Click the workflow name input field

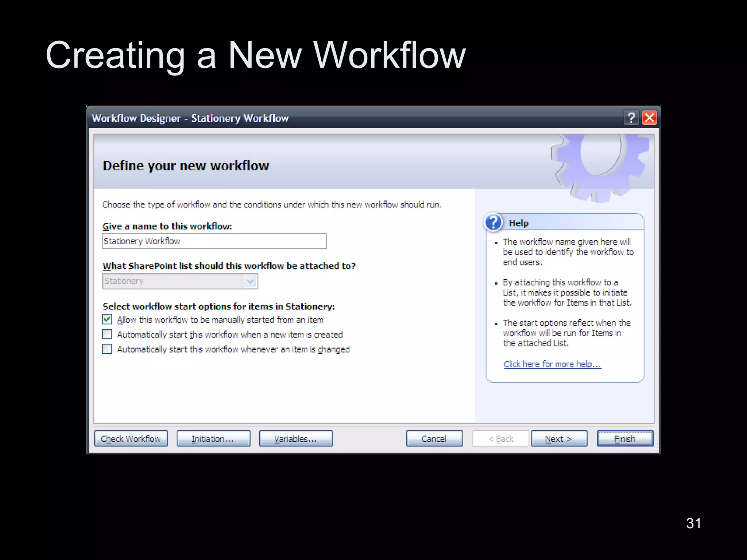click(x=214, y=241)
